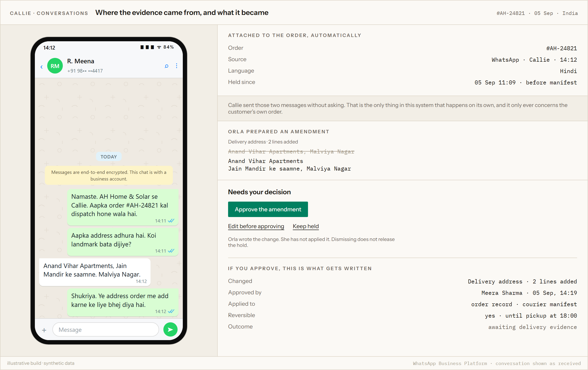Click the CALLIE · CONVERSATIONS header label

point(49,13)
